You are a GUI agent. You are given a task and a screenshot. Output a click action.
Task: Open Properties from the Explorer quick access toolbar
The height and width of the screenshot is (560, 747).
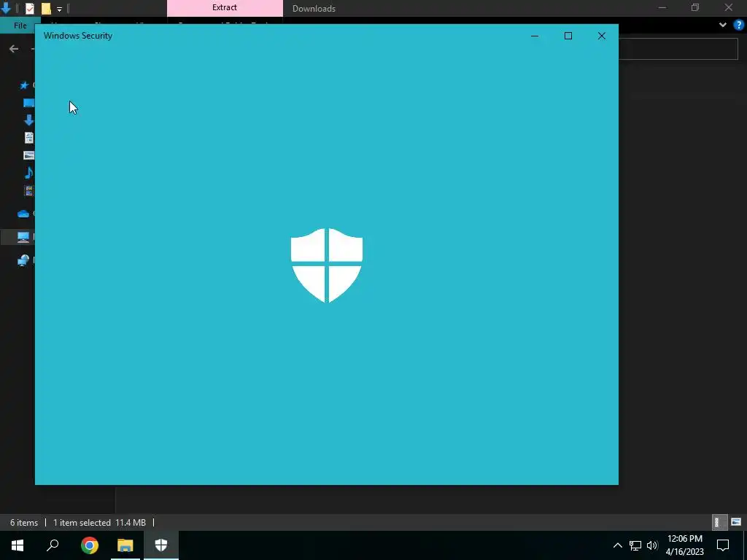click(x=29, y=8)
